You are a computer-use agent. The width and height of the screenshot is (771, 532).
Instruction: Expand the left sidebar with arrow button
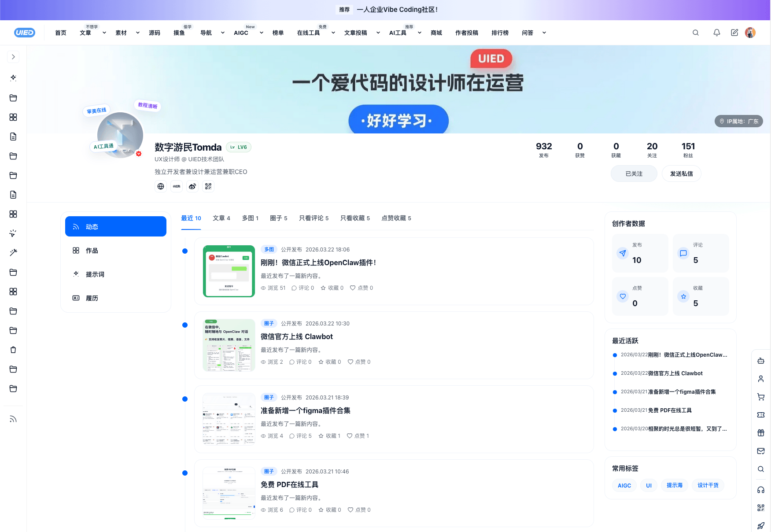click(x=13, y=57)
